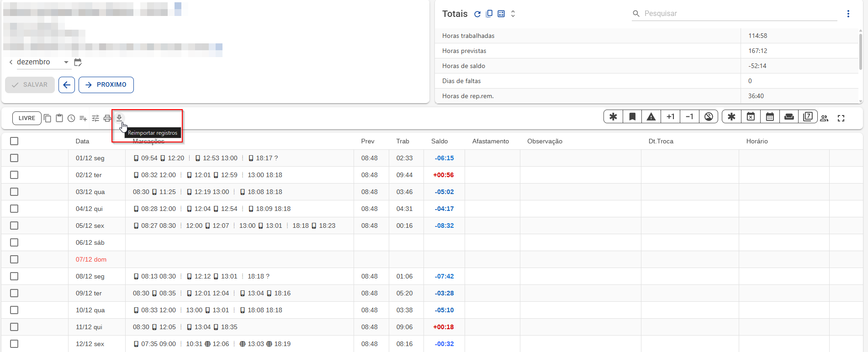
Task: Click the bookmark filter icon
Action: 632,117
